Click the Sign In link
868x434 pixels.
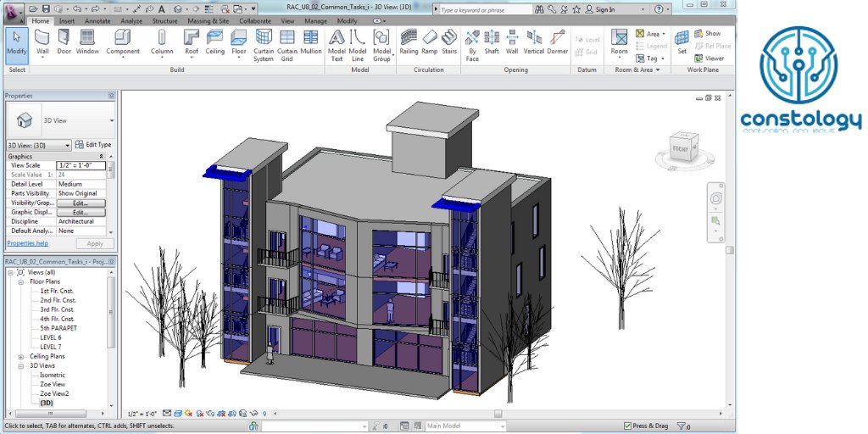tap(599, 9)
